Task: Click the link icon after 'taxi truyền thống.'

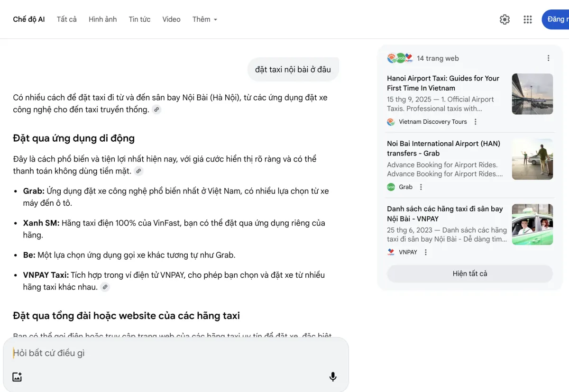Action: tap(156, 109)
